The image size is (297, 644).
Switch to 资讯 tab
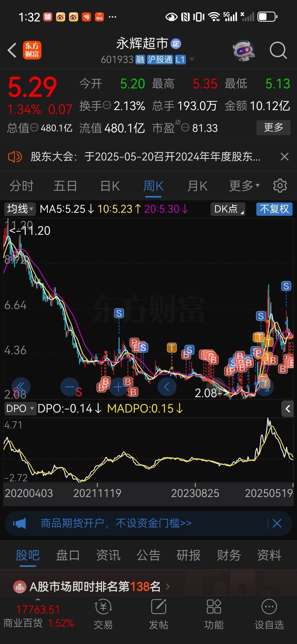pos(108,555)
